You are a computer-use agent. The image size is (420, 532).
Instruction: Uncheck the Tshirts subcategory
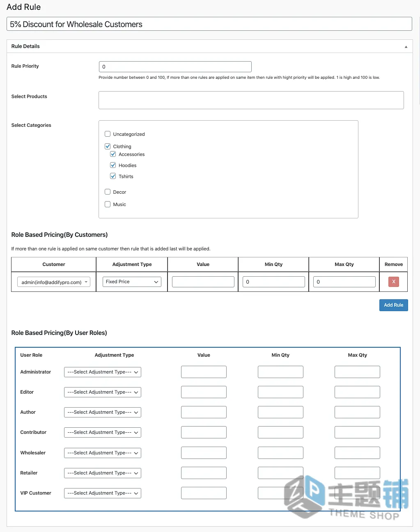[x=113, y=176]
